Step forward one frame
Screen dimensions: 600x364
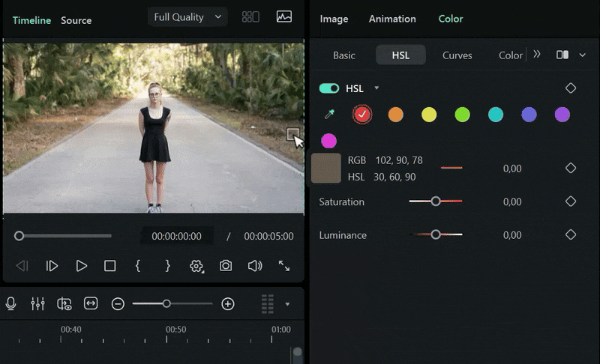click(52, 266)
